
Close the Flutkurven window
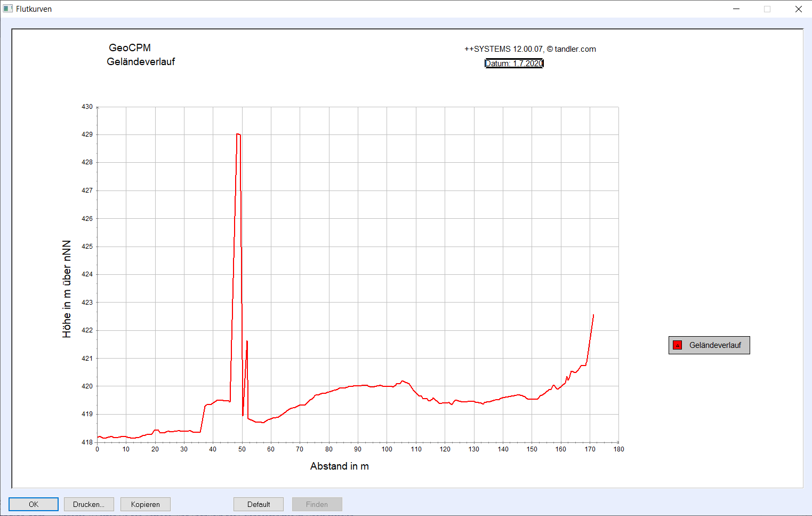[798, 9]
